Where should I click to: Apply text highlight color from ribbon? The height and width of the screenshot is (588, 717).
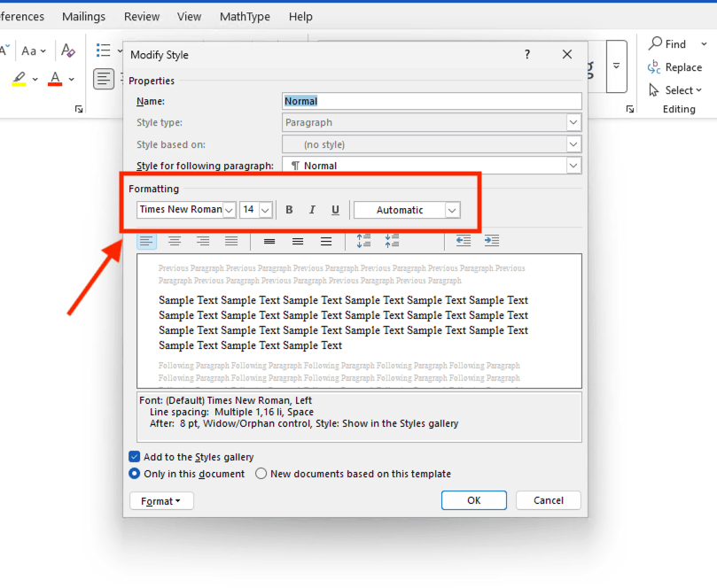pyautogui.click(x=19, y=79)
